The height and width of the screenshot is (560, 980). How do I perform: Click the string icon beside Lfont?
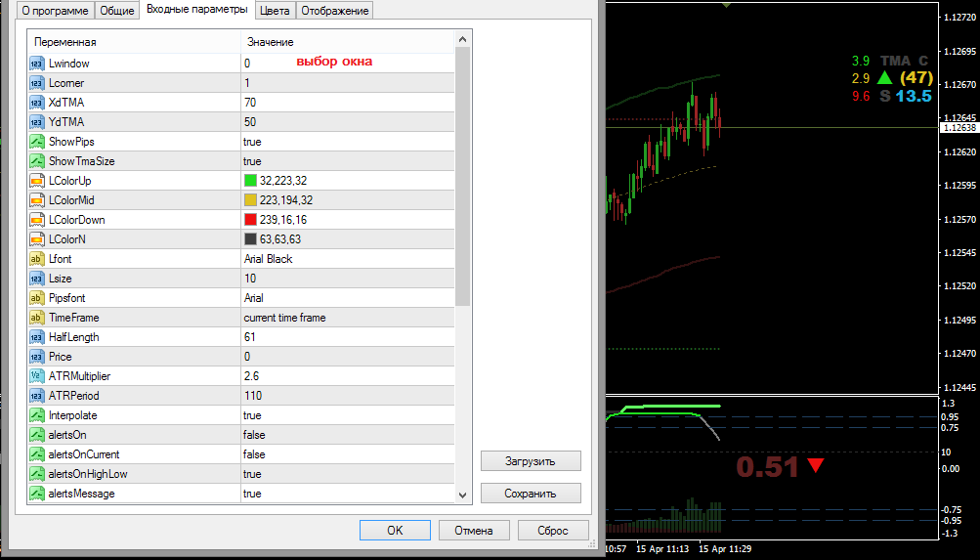pyautogui.click(x=37, y=259)
